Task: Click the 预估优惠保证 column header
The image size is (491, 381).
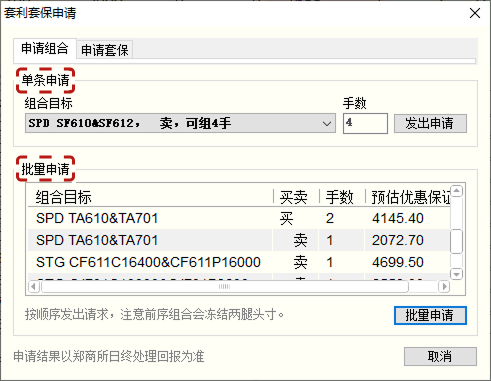Action: point(408,197)
